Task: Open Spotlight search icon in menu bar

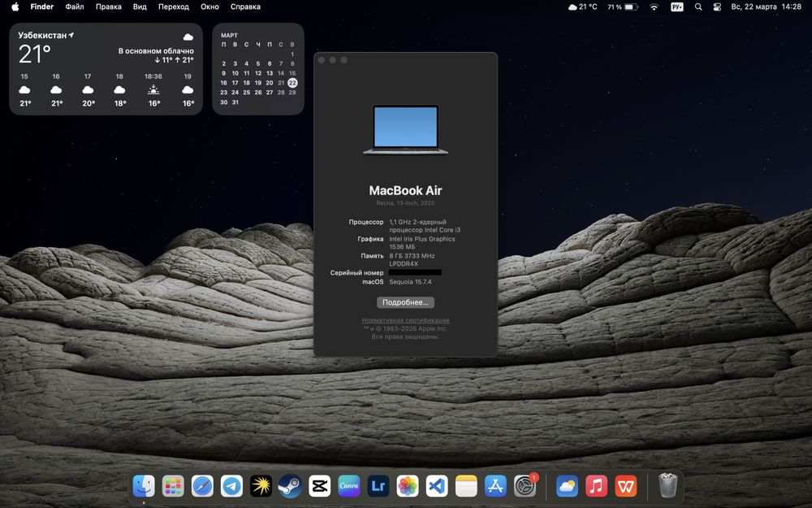Action: 698,7
